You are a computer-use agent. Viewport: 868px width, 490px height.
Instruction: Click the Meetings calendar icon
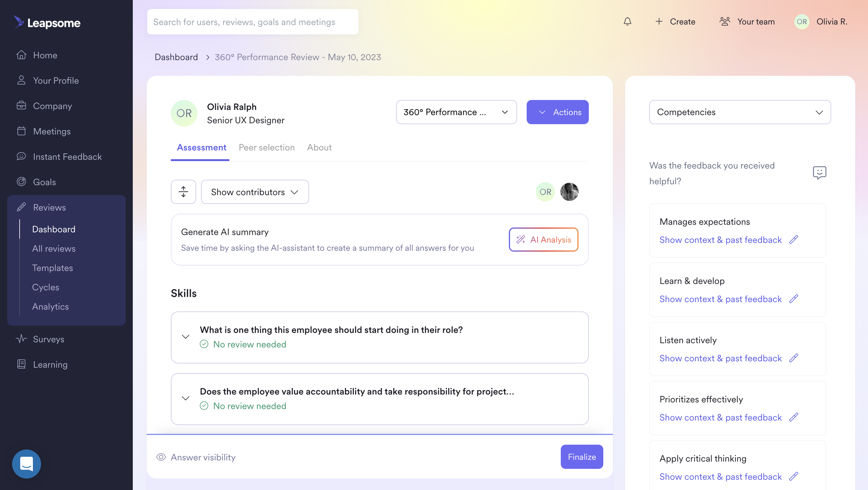21,131
